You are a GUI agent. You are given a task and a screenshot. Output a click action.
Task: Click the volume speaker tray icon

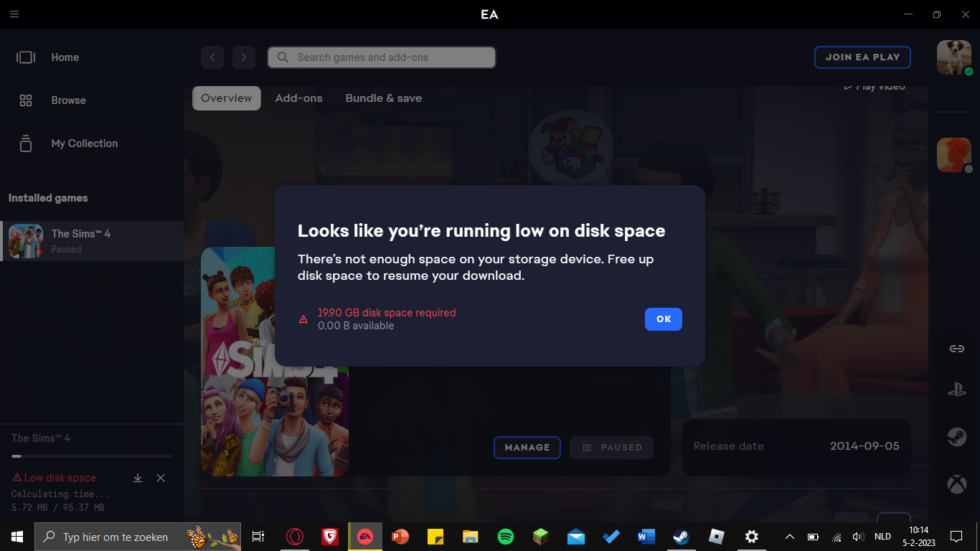click(x=858, y=537)
